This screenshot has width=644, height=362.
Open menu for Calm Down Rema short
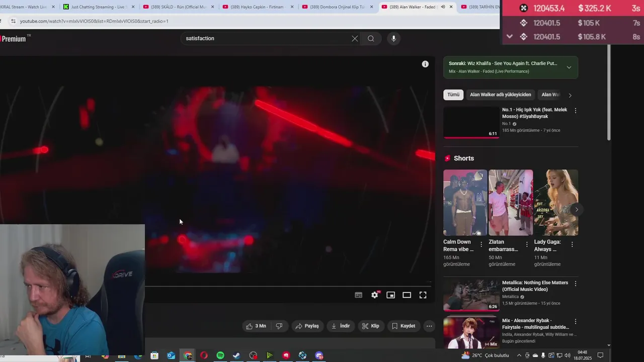pos(481,244)
